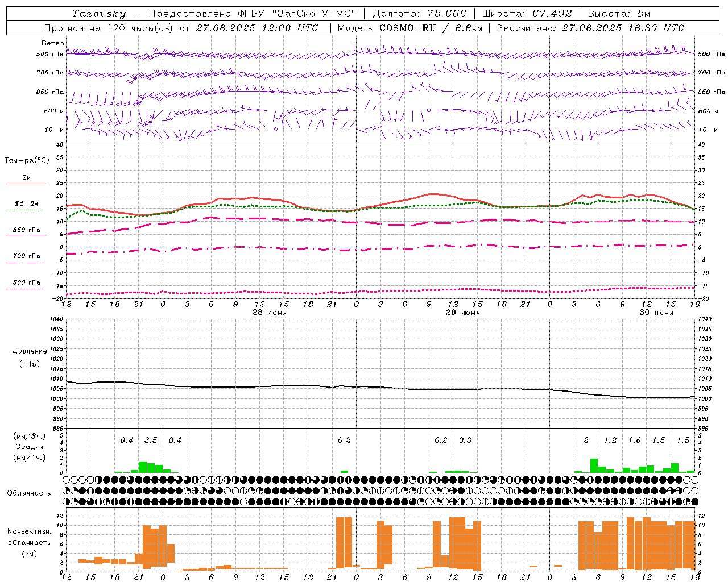
Task: Select the 'Предоставлено ФГБУ "ЗапСиб УГМС"' provider text
Action: 253,14
